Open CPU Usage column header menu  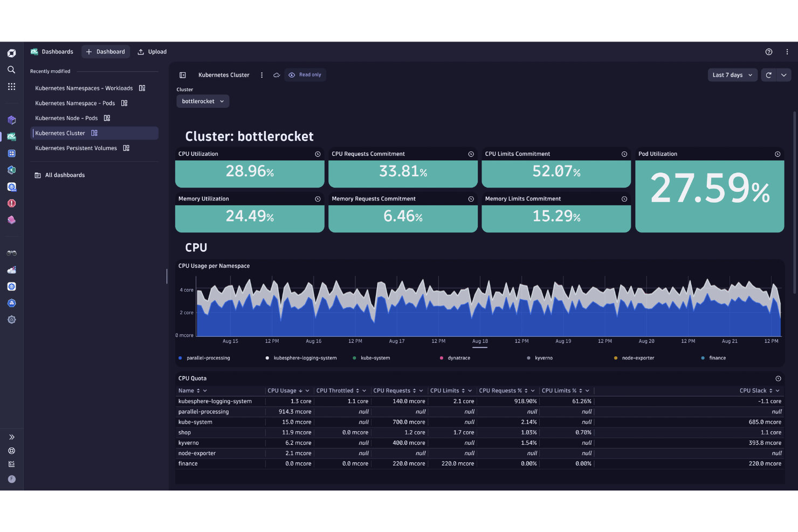pos(307,391)
